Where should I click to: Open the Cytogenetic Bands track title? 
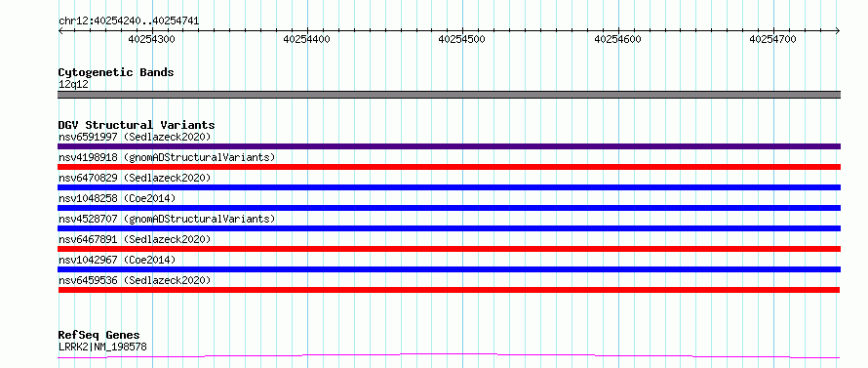116,72
